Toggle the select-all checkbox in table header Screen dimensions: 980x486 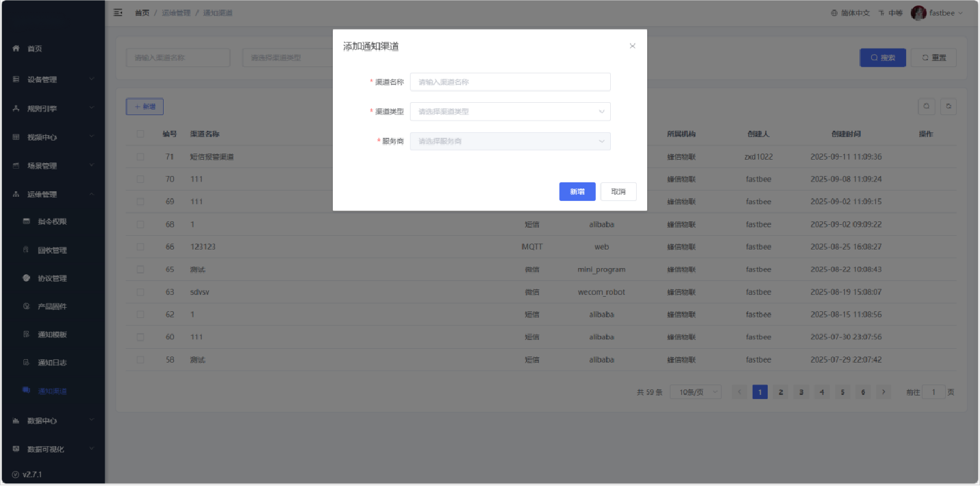(140, 134)
